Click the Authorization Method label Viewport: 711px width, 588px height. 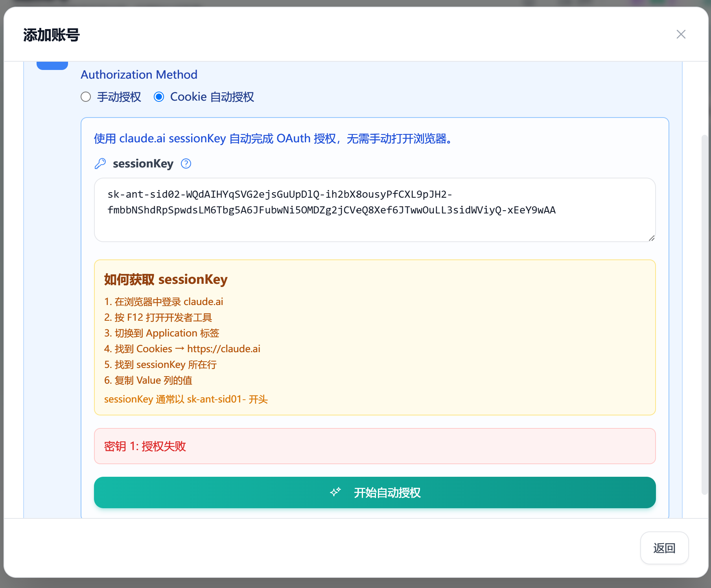tap(139, 75)
